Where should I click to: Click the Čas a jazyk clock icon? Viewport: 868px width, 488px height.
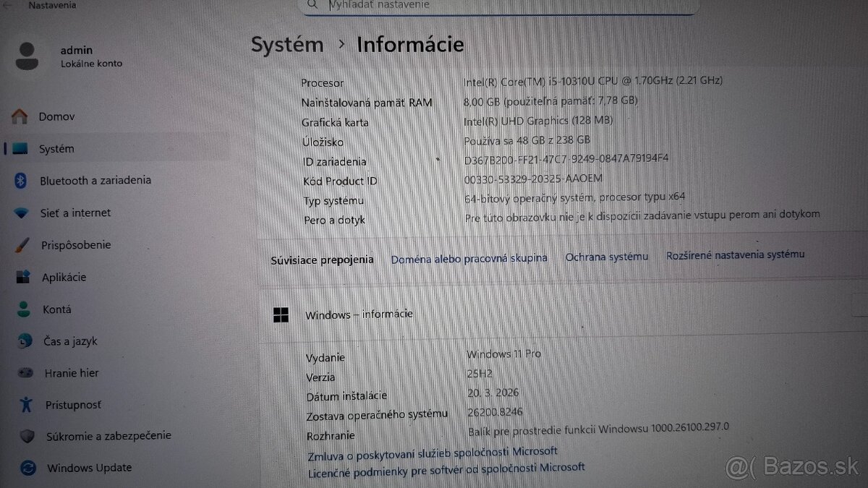pyautogui.click(x=25, y=341)
